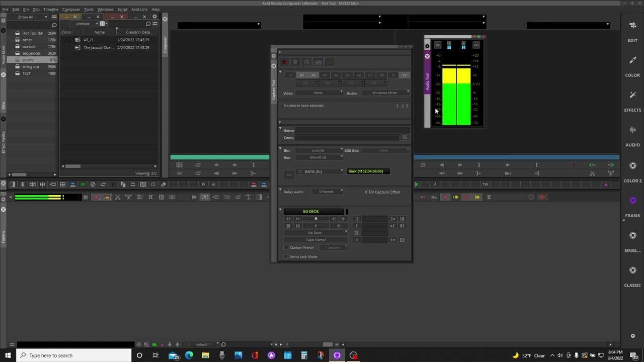
Task: Open the Avid Link menu
Action: pyautogui.click(x=139, y=9)
